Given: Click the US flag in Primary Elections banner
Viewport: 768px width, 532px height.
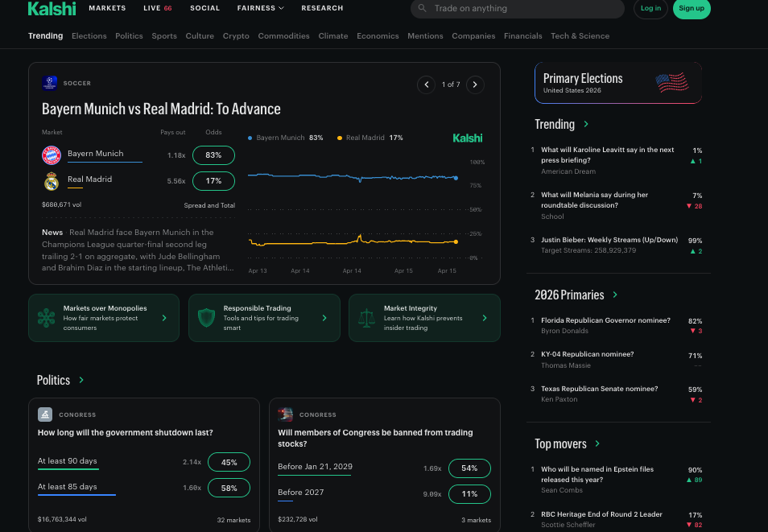Looking at the screenshot, I should (672, 83).
